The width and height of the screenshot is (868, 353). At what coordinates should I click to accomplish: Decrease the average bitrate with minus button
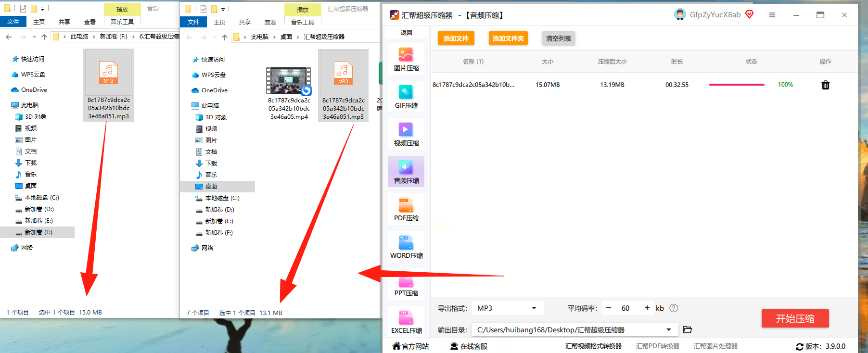[609, 308]
